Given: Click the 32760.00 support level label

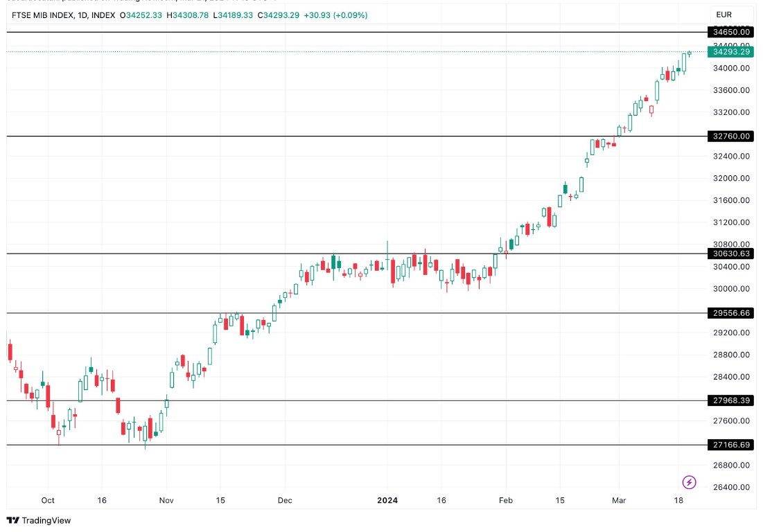Looking at the screenshot, I should [731, 136].
